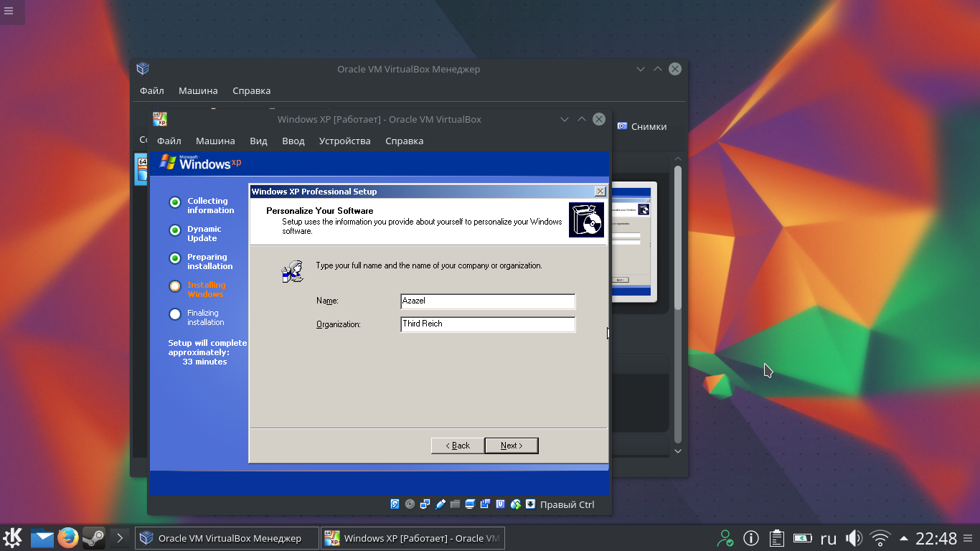Viewport: 980px width, 551px height.
Task: Click the USB devices indicator in VM status bar
Action: [x=440, y=504]
